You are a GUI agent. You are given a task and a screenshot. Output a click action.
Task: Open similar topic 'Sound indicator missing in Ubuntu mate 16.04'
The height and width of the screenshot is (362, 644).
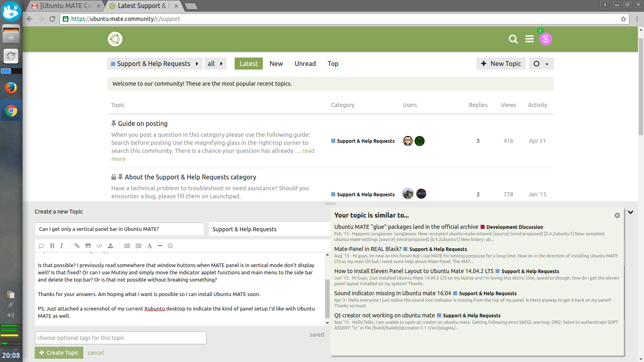coord(393,293)
